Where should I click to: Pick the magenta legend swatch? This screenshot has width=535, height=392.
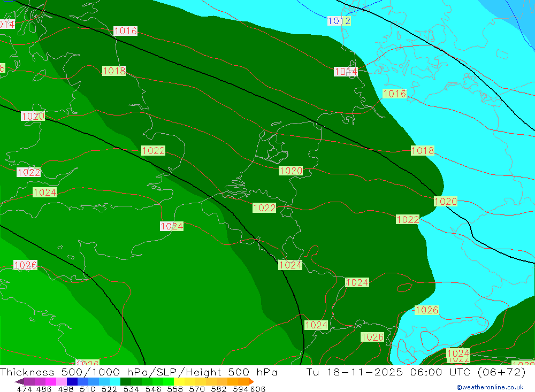pyautogui.click(x=51, y=381)
